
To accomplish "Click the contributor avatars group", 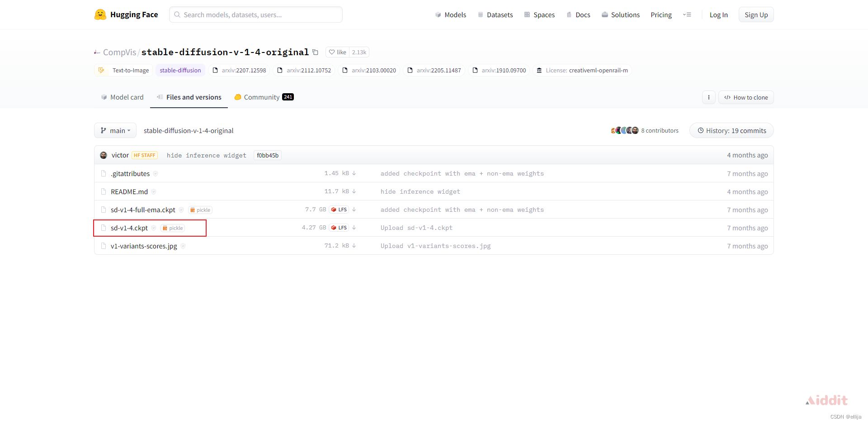I will [625, 130].
